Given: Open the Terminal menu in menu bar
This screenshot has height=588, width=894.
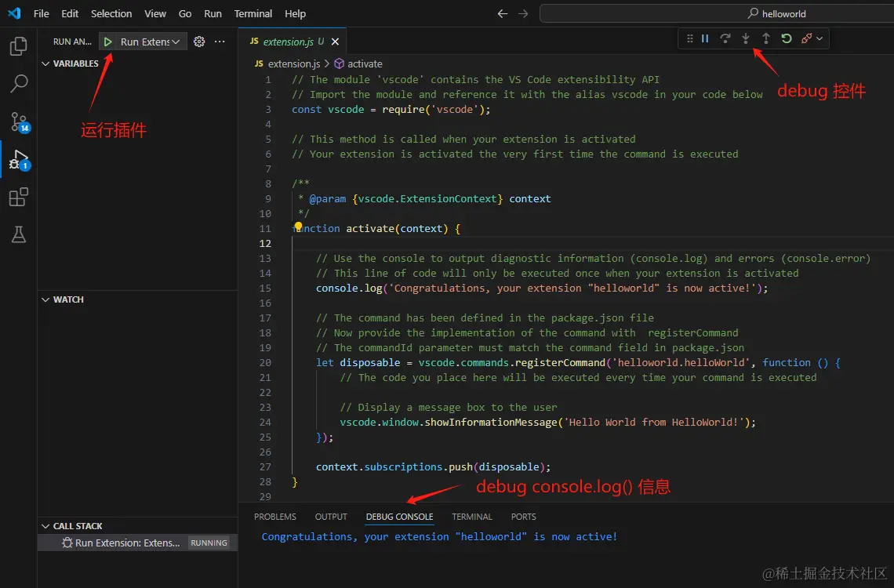Looking at the screenshot, I should [x=253, y=13].
